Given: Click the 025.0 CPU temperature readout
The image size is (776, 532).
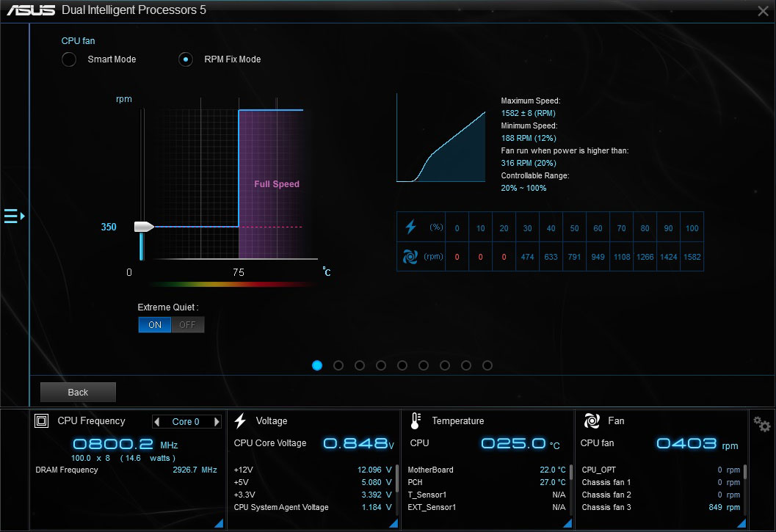Looking at the screenshot, I should 513,443.
